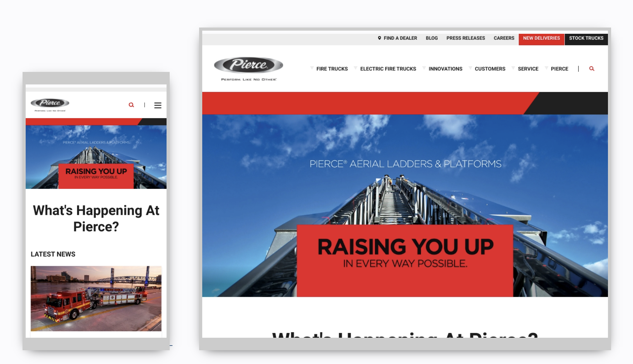Screen dimensions: 633x364
Task: Click the location pin Find a Dealer icon
Action: click(x=379, y=38)
